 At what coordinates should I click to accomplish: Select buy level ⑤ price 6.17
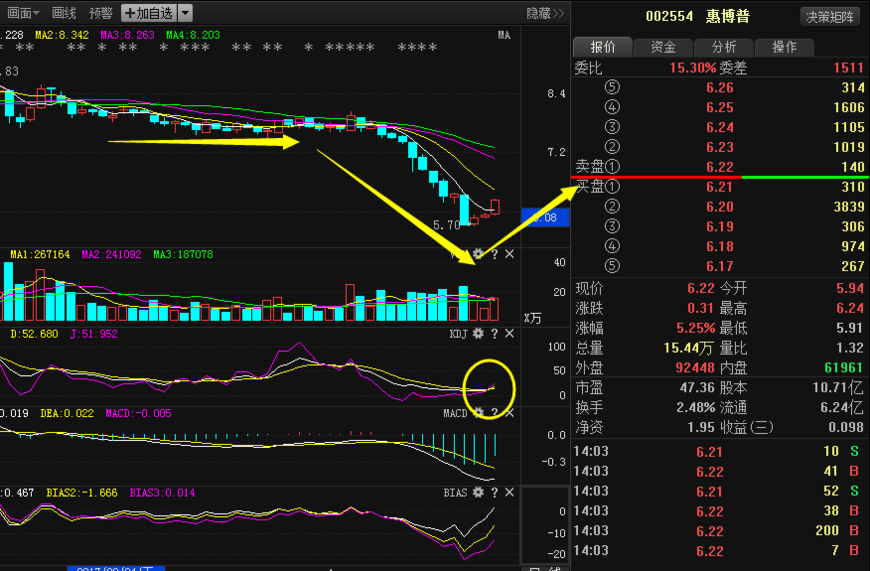[x=720, y=267]
